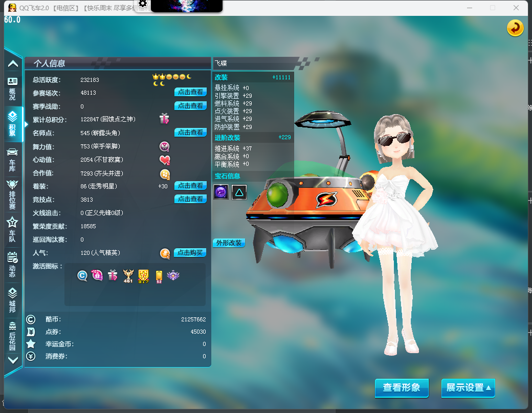532x413 pixels.
Task: Click the gold cooperation icon beside 合作值
Action: pos(165,174)
